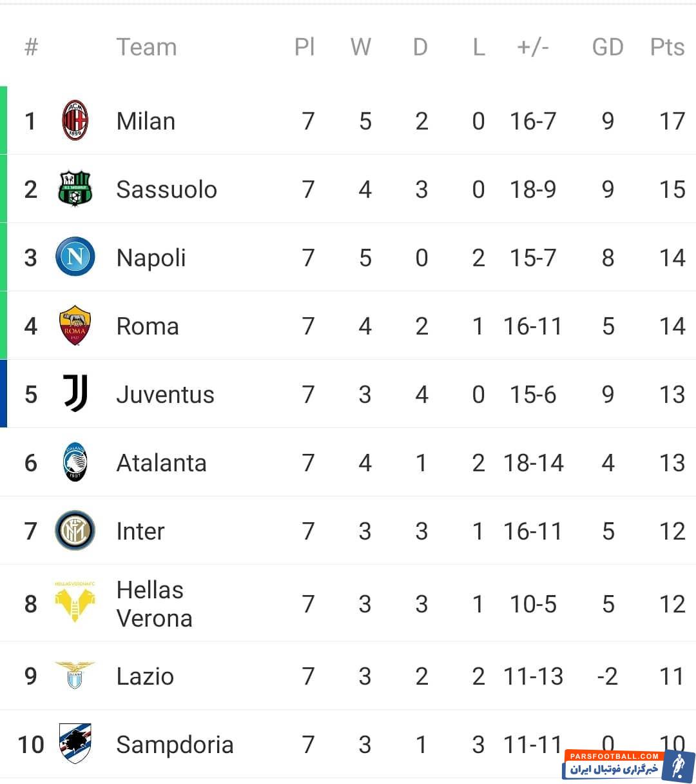The height and width of the screenshot is (784, 696).
Task: Select the Atalanta club badge
Action: [x=75, y=462]
